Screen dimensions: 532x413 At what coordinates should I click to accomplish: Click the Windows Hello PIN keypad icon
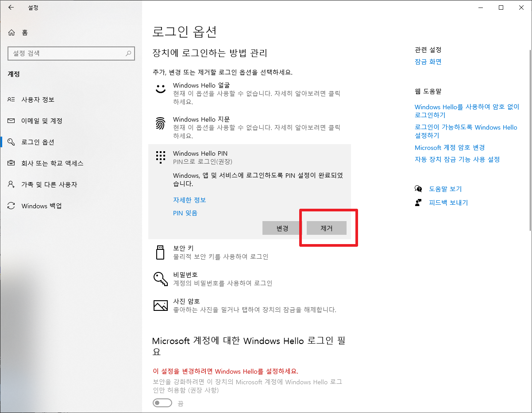160,157
